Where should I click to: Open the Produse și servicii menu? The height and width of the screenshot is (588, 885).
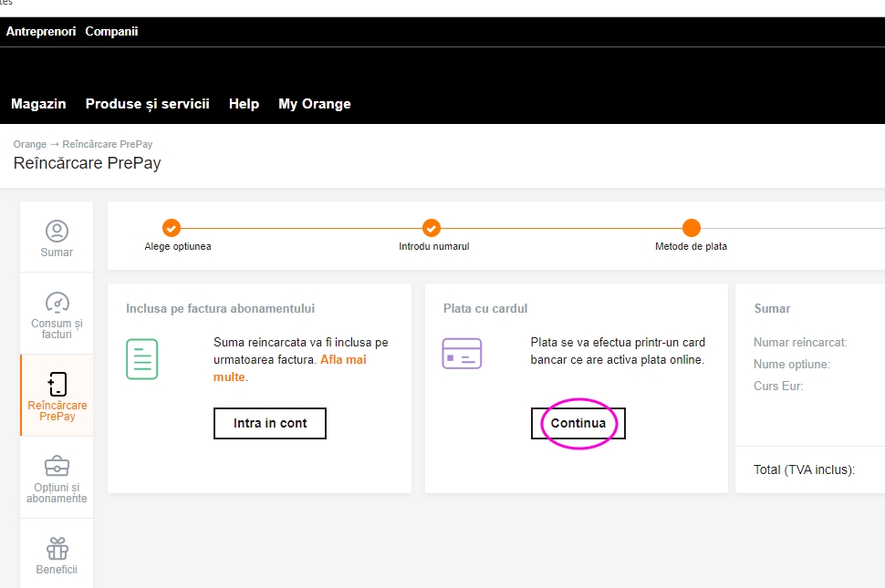(x=147, y=104)
